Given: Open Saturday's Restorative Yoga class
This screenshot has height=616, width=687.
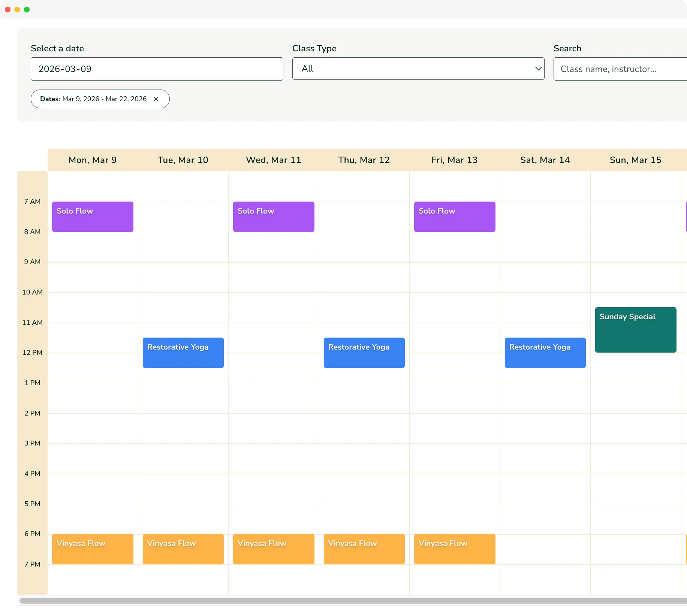Looking at the screenshot, I should (545, 353).
